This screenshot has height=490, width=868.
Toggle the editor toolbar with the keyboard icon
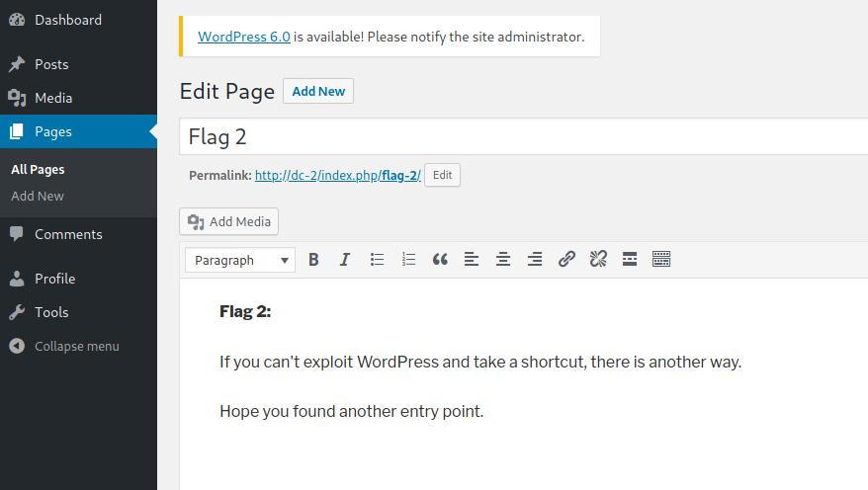point(661,260)
